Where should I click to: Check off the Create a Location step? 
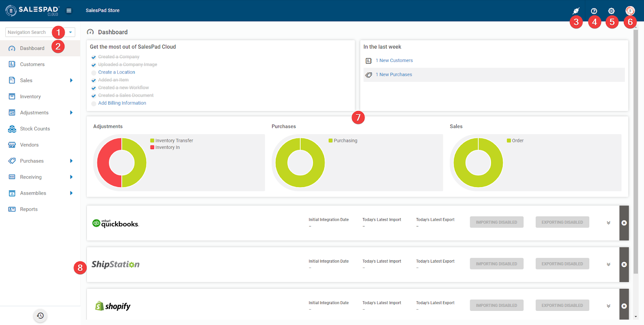point(94,73)
